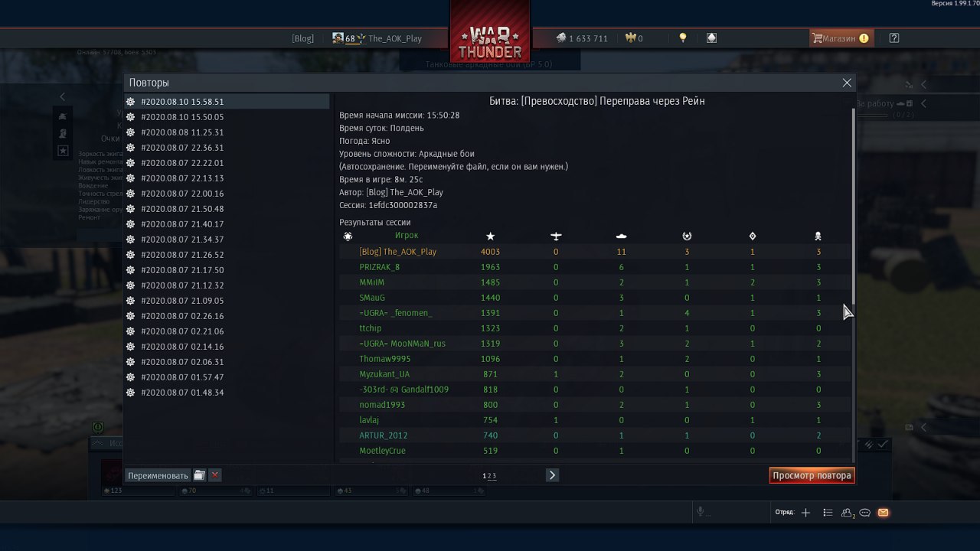
Task: Open replays folder icon
Action: [x=199, y=475]
